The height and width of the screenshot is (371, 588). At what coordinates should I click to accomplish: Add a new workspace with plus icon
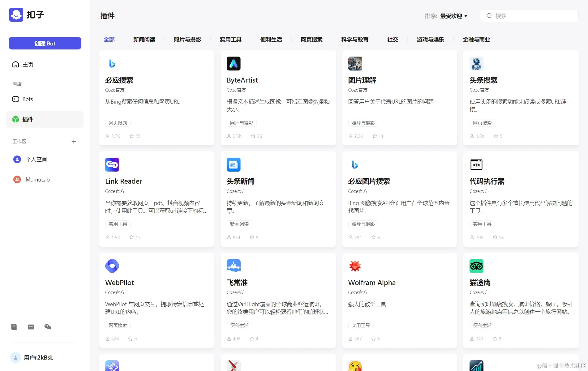[74, 142]
